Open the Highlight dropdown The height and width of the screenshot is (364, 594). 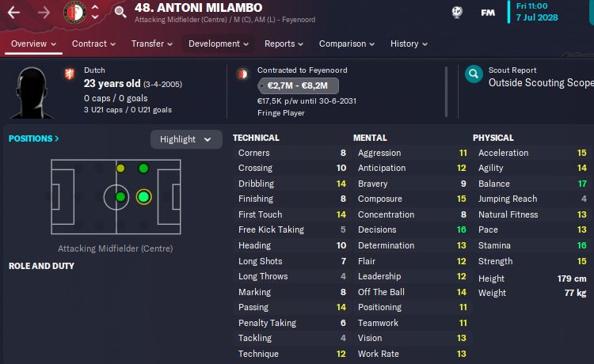tap(186, 139)
